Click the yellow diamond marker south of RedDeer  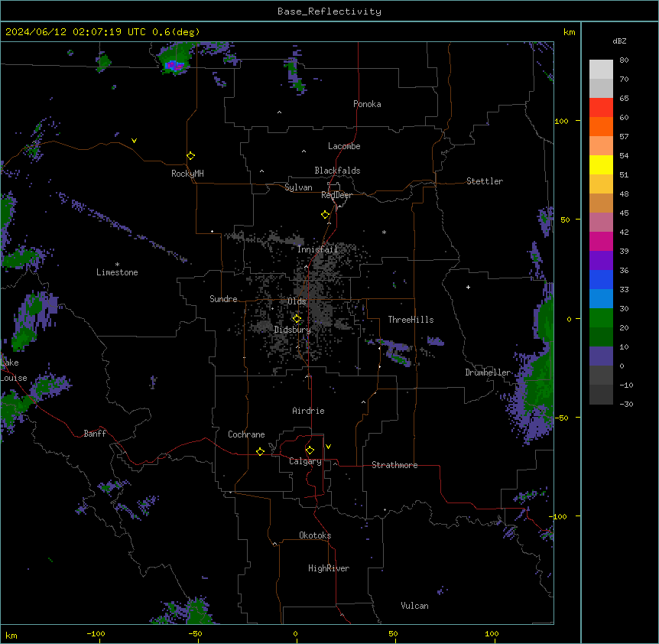click(326, 215)
